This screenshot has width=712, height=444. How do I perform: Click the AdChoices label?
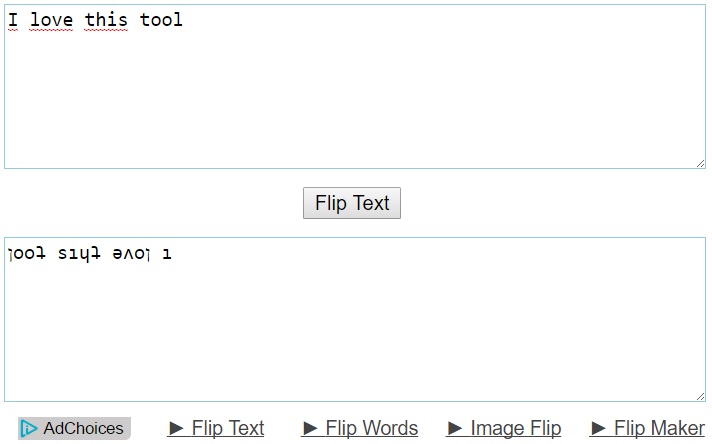pyautogui.click(x=84, y=428)
